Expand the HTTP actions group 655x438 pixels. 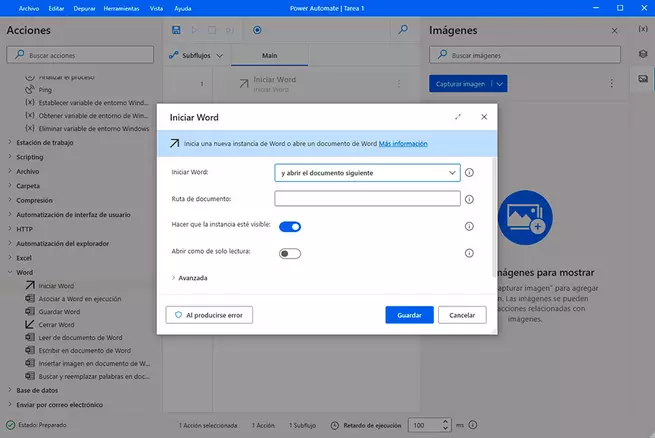point(10,229)
